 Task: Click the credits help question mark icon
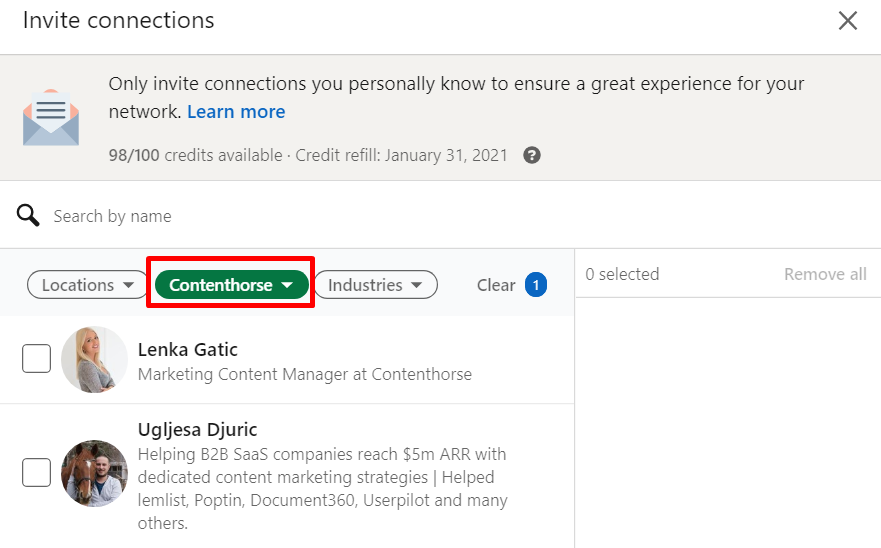click(x=532, y=155)
